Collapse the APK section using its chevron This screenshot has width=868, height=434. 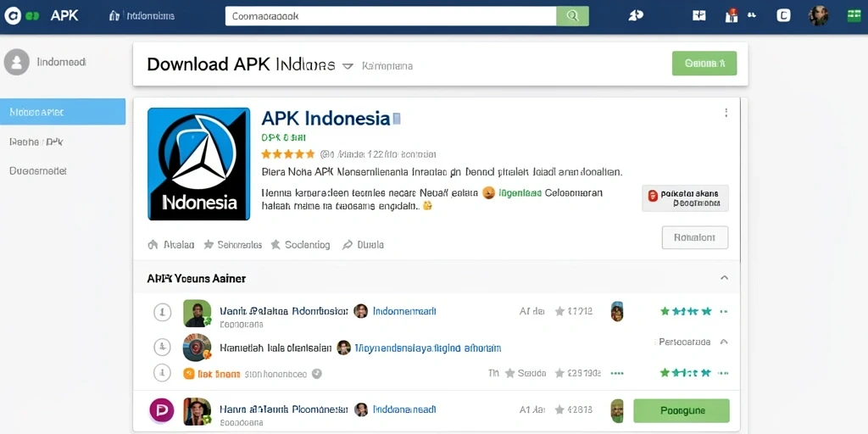click(x=724, y=278)
